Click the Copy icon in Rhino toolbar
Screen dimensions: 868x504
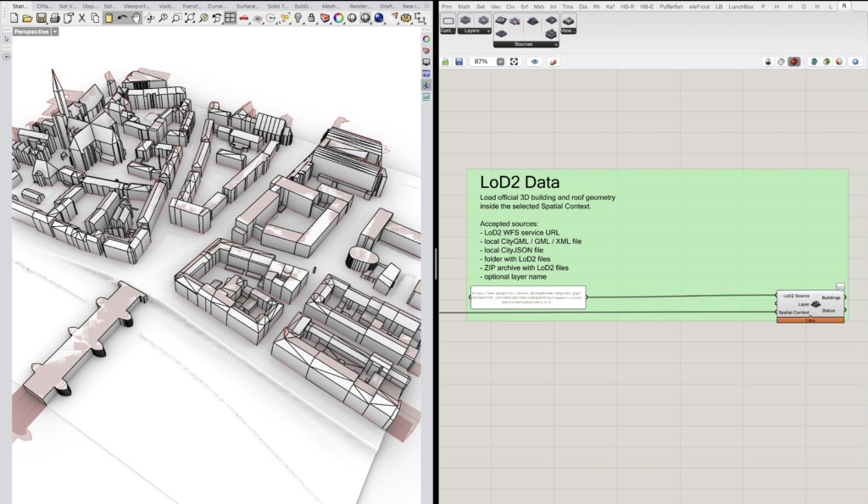click(x=95, y=19)
